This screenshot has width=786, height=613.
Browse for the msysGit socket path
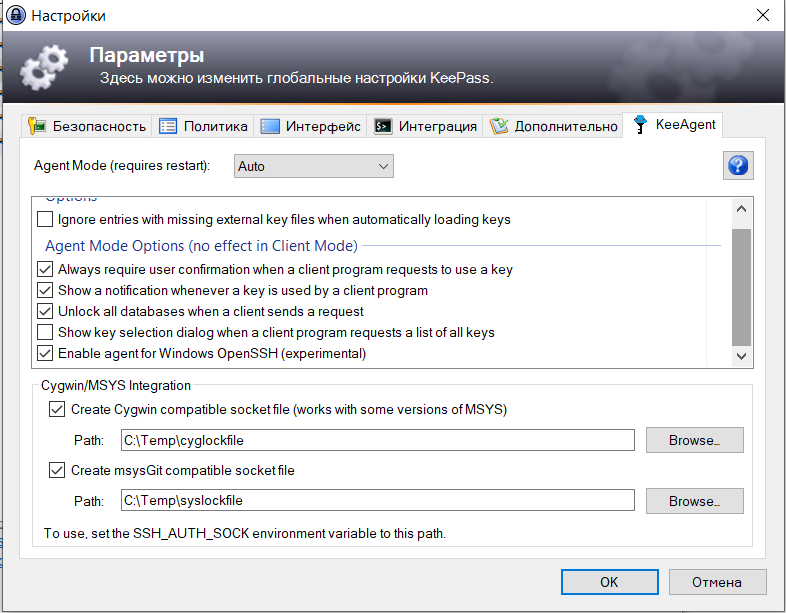point(694,501)
